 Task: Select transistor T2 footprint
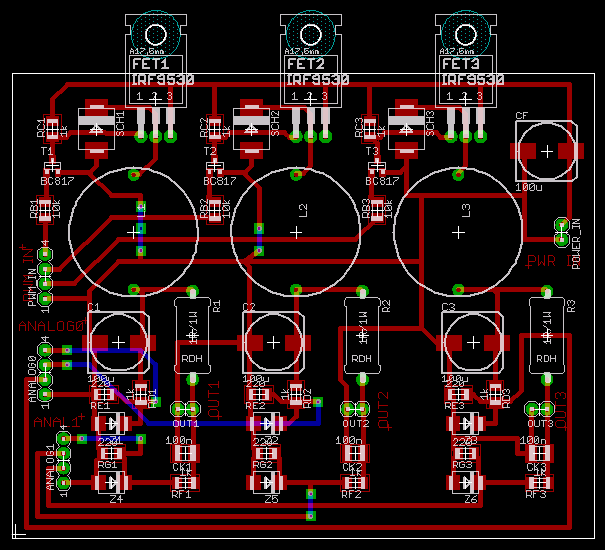[x=215, y=167]
